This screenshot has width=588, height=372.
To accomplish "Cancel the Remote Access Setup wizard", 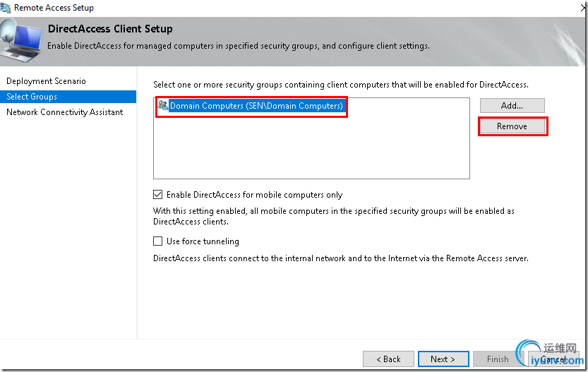I will 553,359.
